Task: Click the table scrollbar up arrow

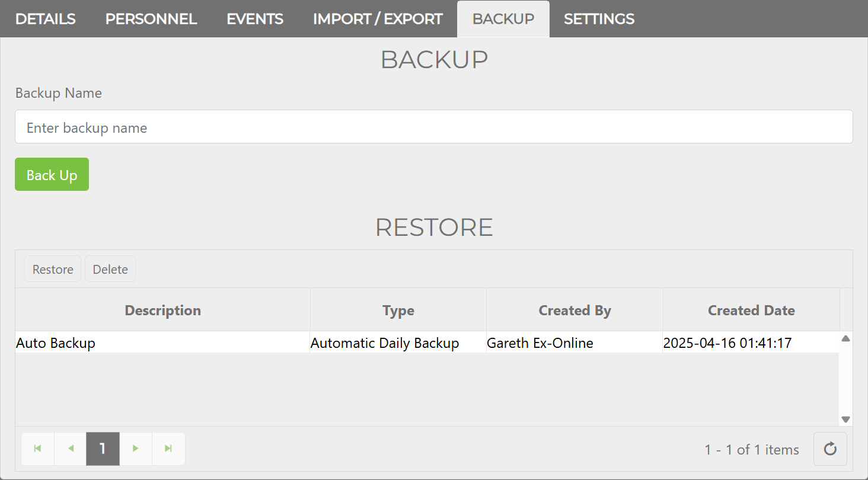Action: pos(846,338)
